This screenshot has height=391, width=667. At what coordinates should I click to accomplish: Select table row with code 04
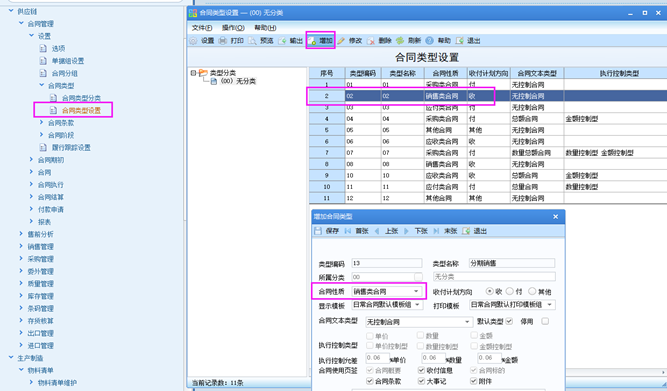tap(488, 119)
